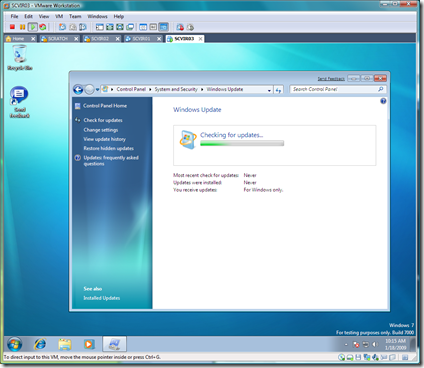Open the recent pages dropdown arrow
Viewport: 424px width, 368px height.
(x=97, y=90)
